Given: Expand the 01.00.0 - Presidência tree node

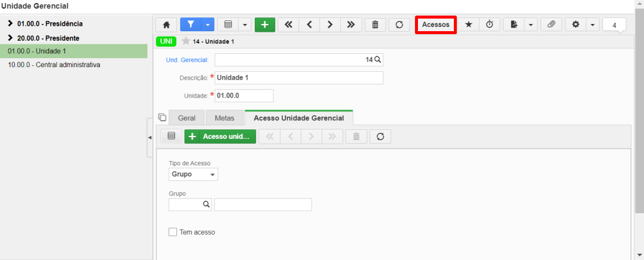Looking at the screenshot, I should coord(10,24).
